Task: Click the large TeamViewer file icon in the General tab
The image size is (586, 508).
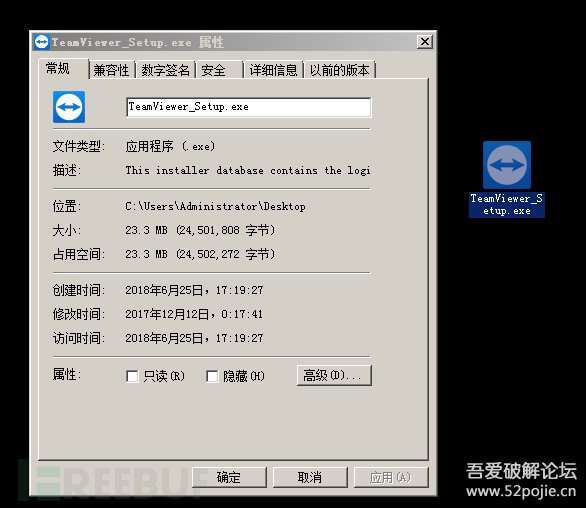Action: click(69, 107)
